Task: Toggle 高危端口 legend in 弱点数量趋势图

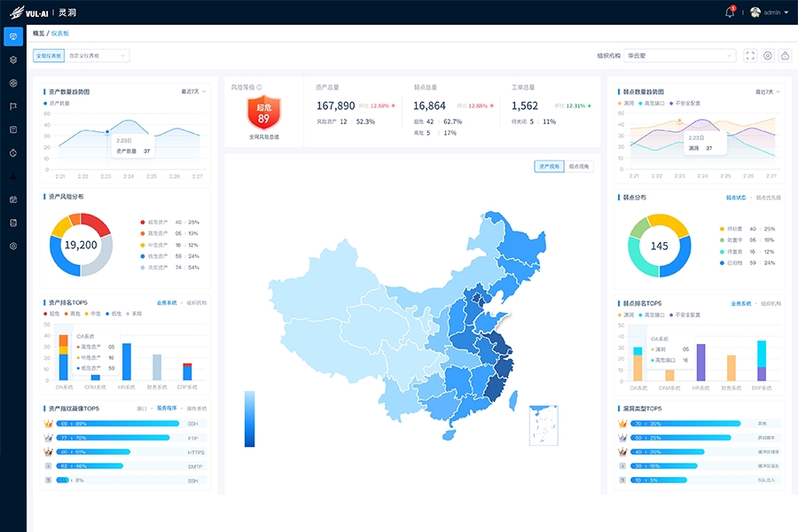Action: click(x=652, y=104)
